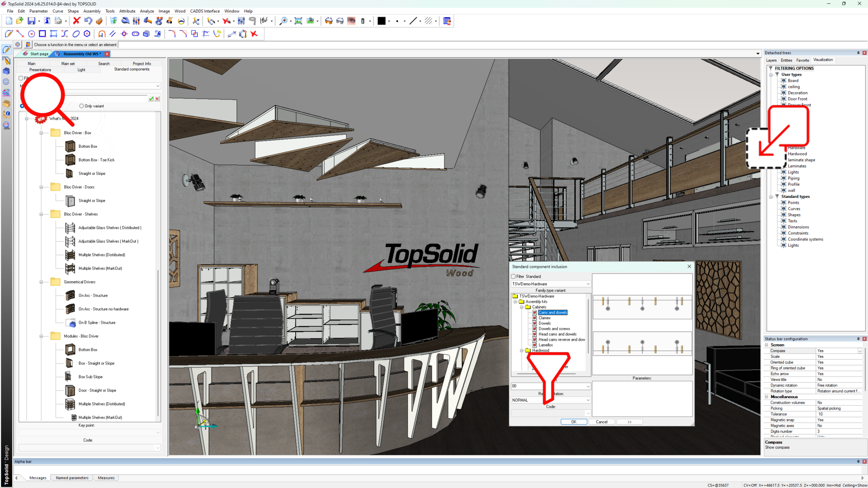Toggle Board visibility in User types
This screenshot has width=868, height=488.
click(x=783, y=80)
